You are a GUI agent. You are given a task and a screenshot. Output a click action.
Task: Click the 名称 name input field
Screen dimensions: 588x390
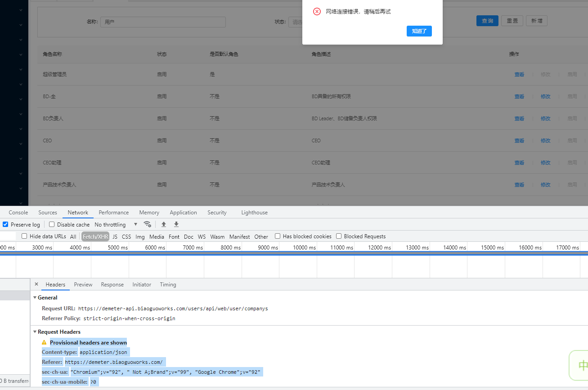163,22
